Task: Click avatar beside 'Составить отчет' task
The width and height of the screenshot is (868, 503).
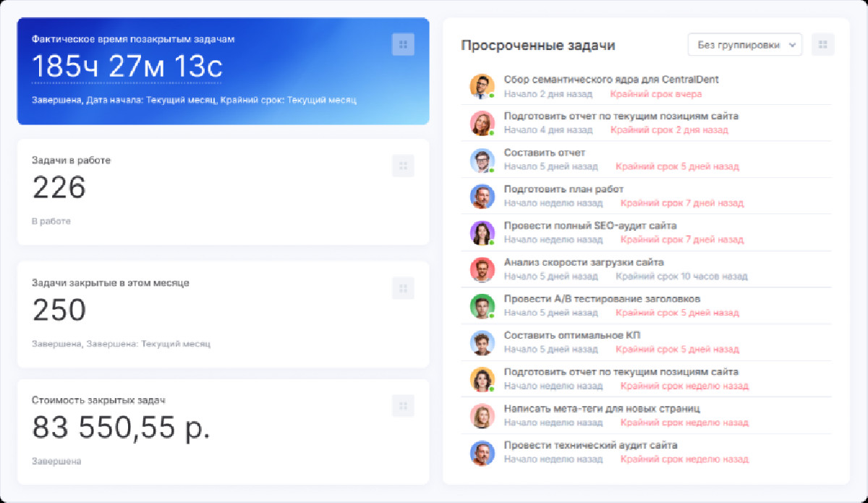Action: [x=481, y=160]
